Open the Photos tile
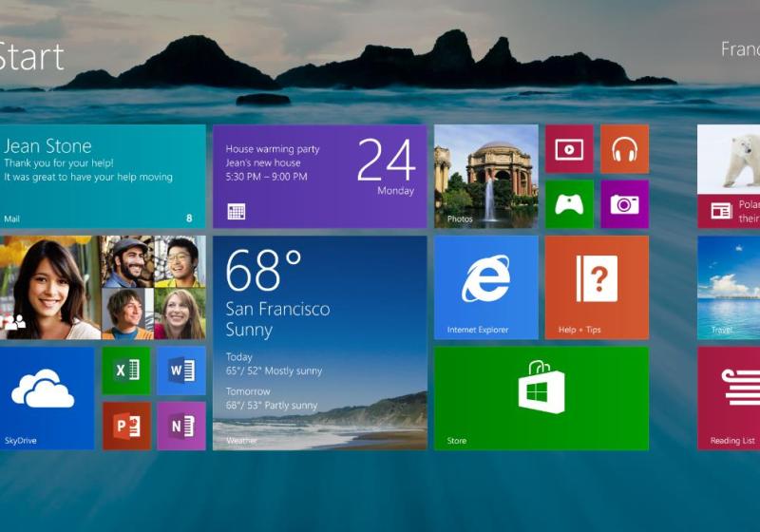 [486, 177]
